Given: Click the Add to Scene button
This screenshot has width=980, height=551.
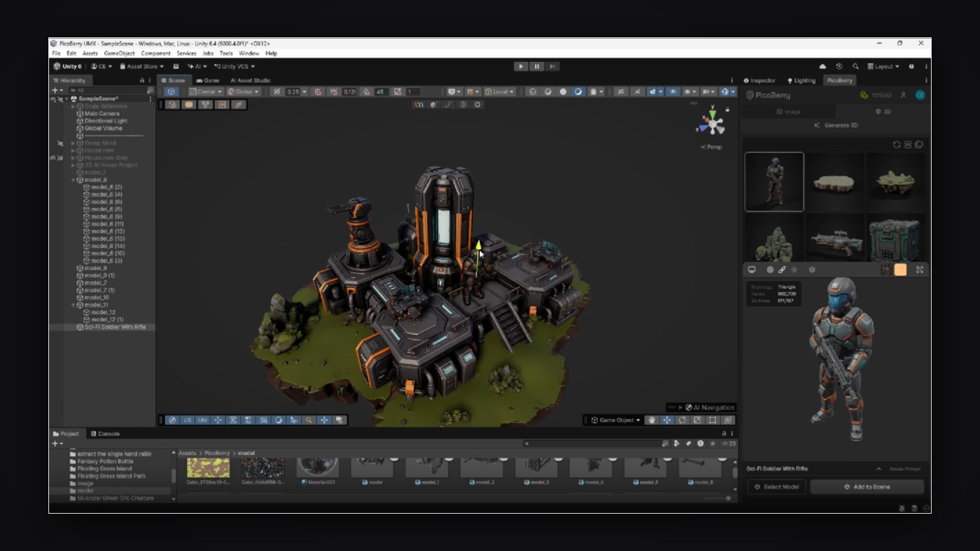Looking at the screenshot, I should tap(867, 487).
